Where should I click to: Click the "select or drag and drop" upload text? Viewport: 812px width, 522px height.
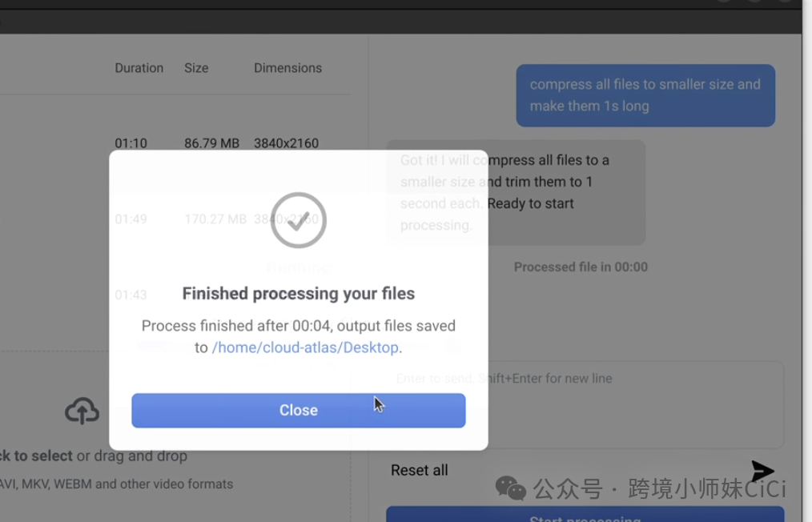point(96,456)
